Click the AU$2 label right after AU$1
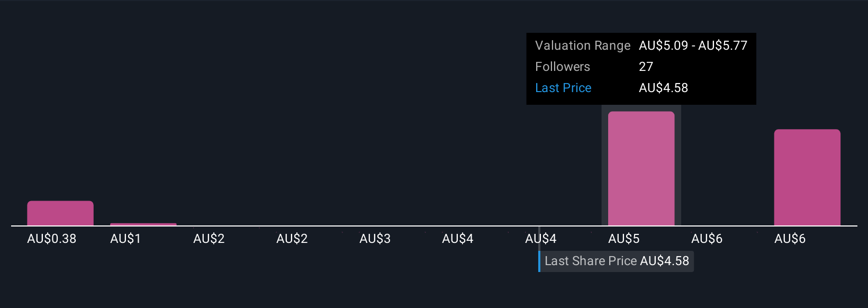This screenshot has width=868, height=308. point(209,239)
